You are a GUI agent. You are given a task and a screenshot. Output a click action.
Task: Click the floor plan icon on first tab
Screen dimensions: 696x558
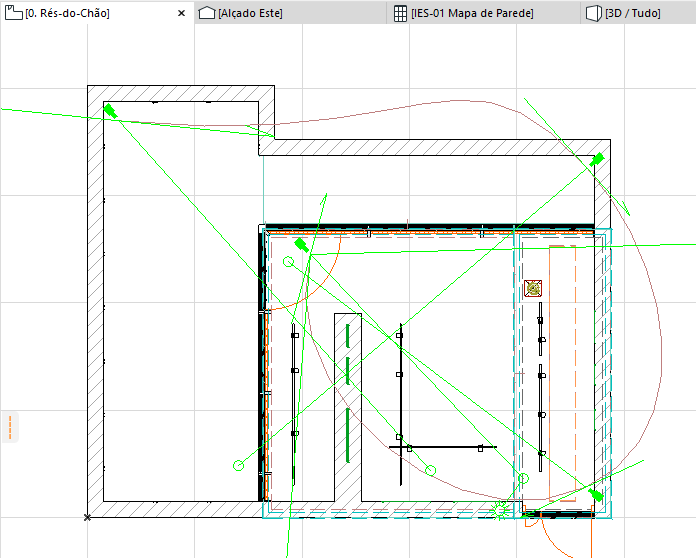tap(14, 13)
